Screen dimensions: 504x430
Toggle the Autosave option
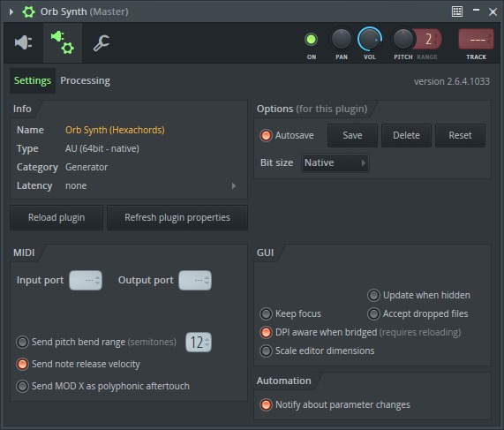tap(266, 135)
